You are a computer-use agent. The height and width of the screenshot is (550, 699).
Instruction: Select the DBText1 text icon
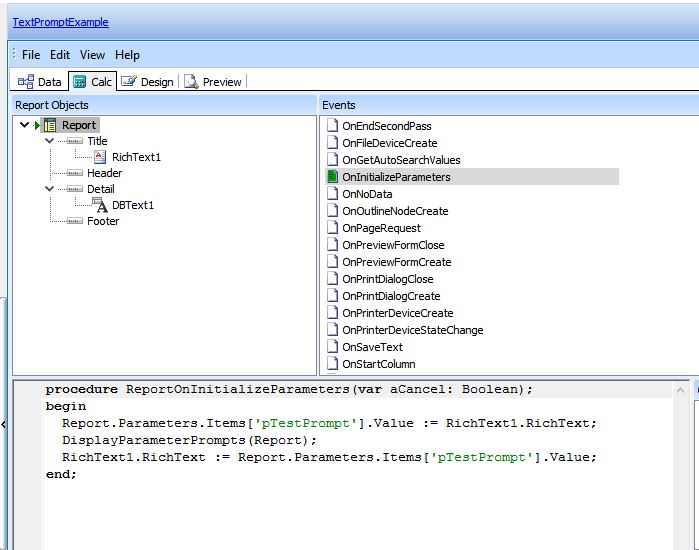point(100,205)
